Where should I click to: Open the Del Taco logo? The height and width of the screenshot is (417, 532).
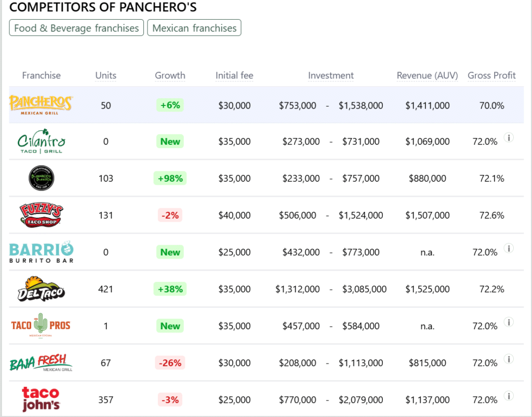coord(42,289)
